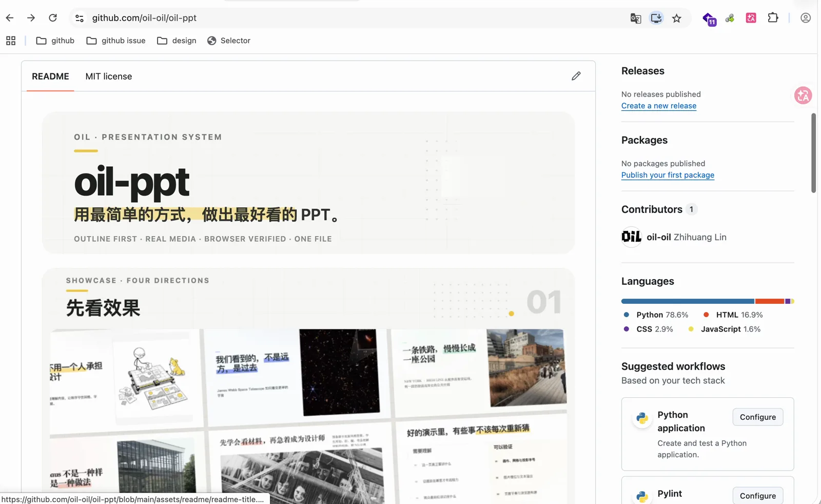The width and height of the screenshot is (821, 504).
Task: Reload the page with the refresh icon
Action: pyautogui.click(x=53, y=18)
